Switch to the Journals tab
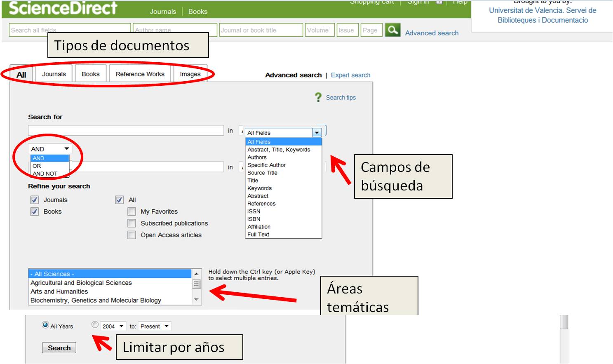The width and height of the screenshot is (613, 364). tap(54, 74)
